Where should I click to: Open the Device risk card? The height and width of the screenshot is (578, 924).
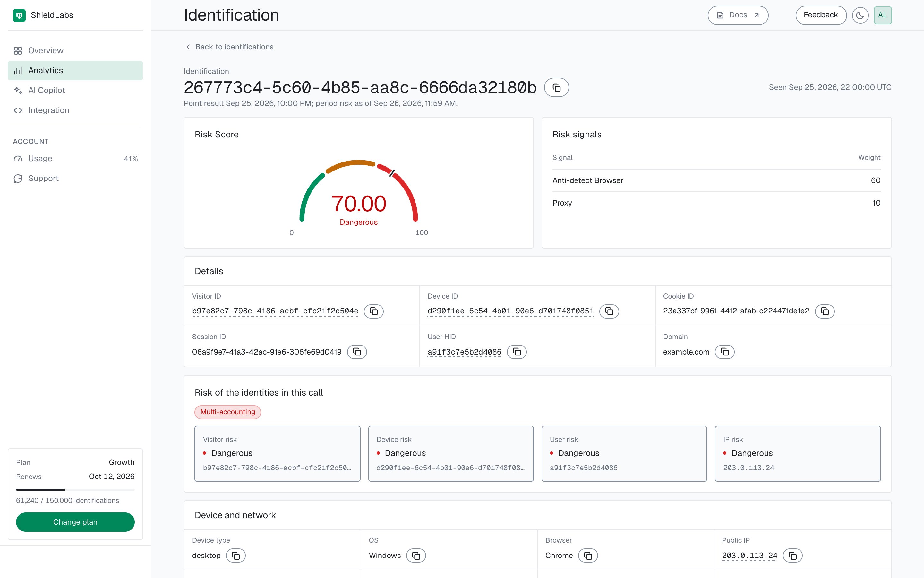point(450,453)
